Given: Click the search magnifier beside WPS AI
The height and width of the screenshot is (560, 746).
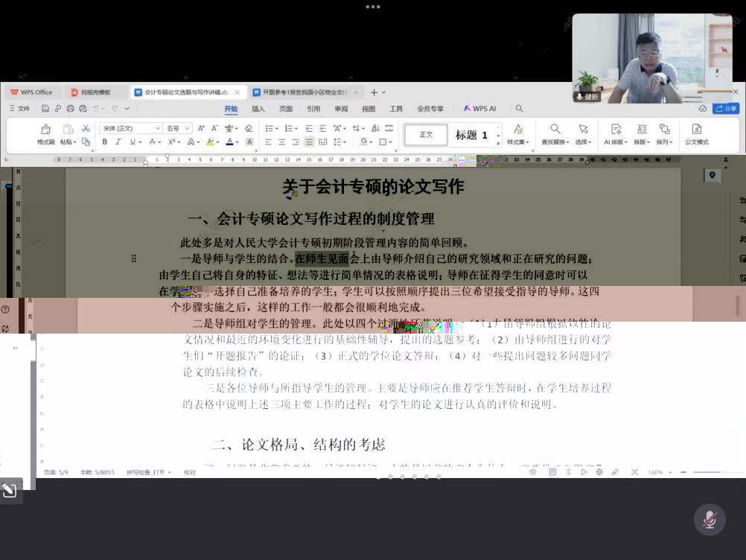Looking at the screenshot, I should [519, 109].
